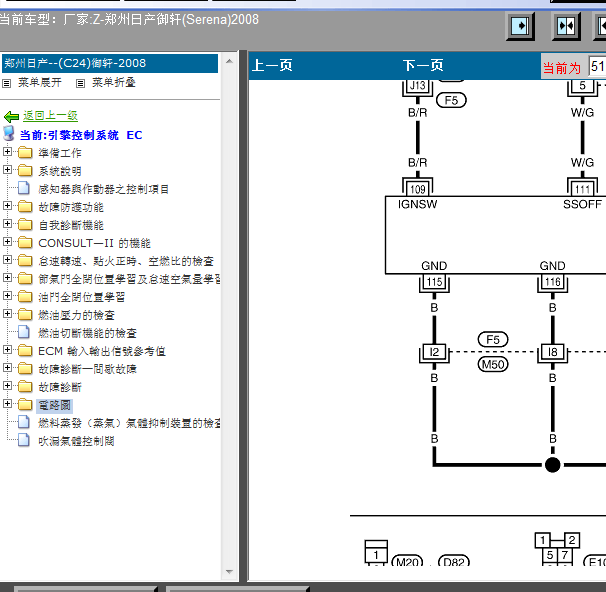Click the 油門全閉位置學習 folder icon
Image resolution: width=606 pixels, height=592 pixels.
click(x=25, y=297)
